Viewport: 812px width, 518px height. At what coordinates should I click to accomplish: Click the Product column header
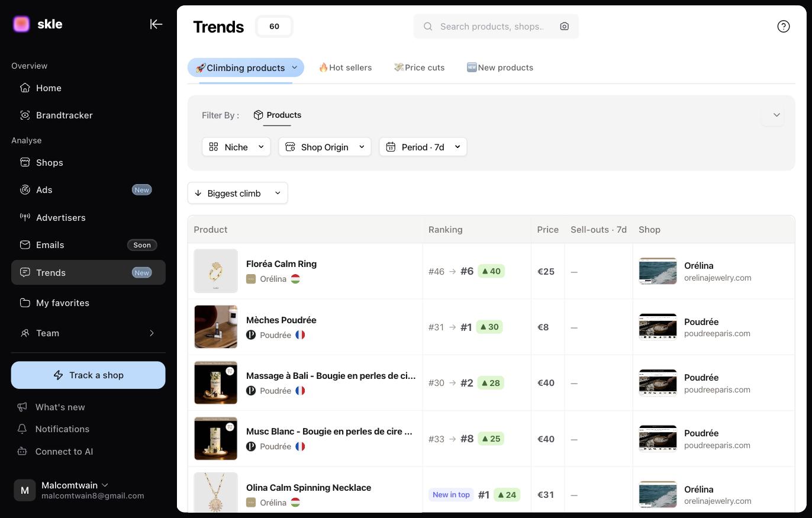pyautogui.click(x=211, y=230)
